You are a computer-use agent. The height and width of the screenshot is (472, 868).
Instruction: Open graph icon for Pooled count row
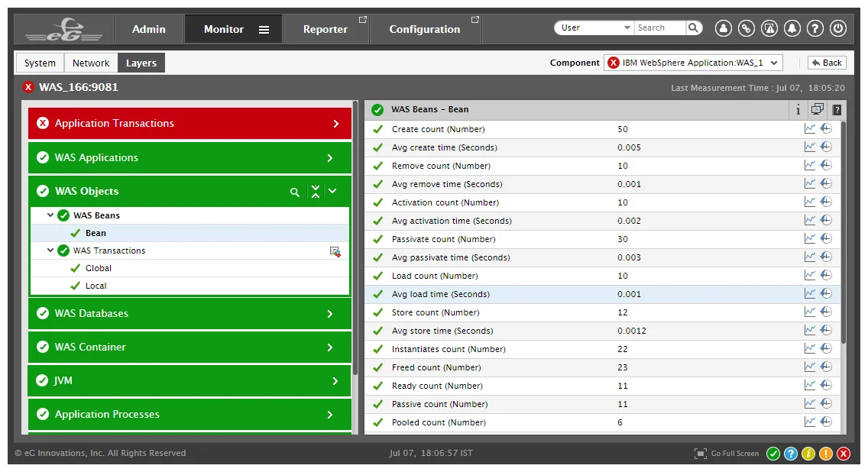click(809, 422)
